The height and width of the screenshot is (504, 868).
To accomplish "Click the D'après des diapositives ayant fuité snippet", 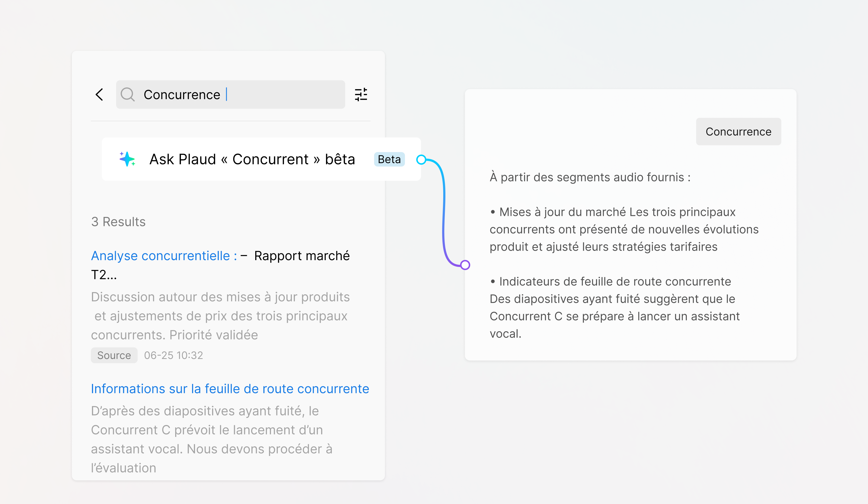I will coord(212,439).
